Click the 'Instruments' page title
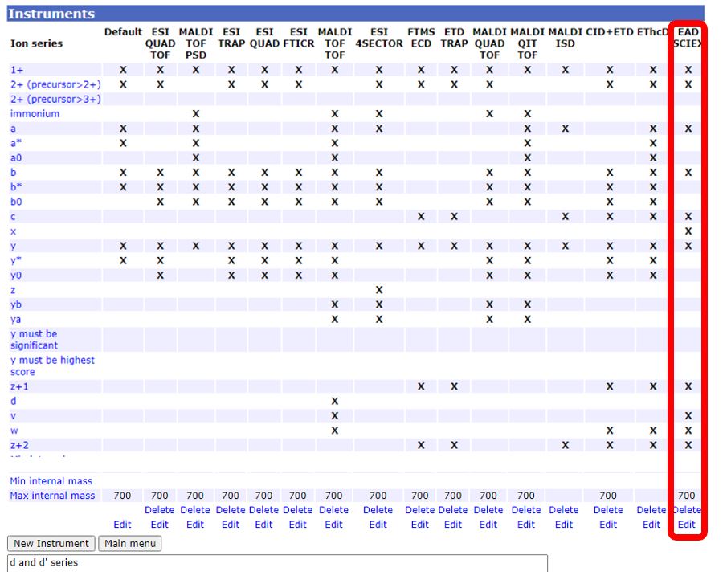Viewport: 727px width, 588px height. point(51,14)
